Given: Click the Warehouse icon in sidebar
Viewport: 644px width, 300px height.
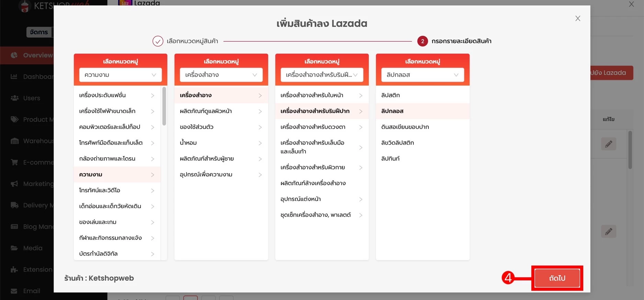Looking at the screenshot, I should click(x=14, y=141).
